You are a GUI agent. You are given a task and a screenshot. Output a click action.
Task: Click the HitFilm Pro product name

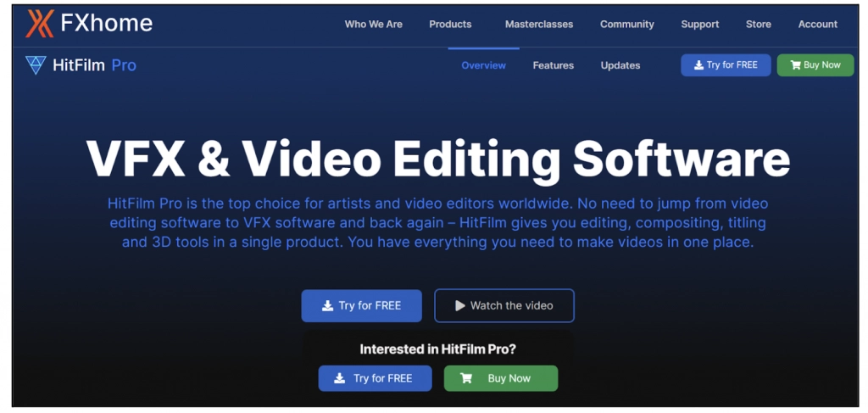point(95,65)
